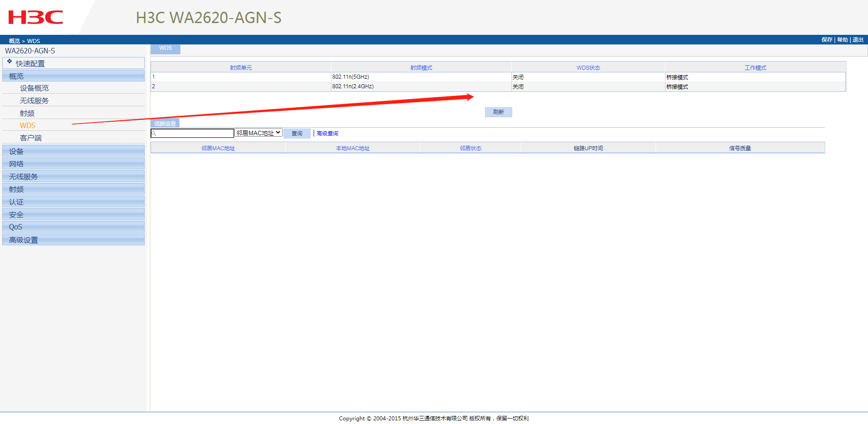Click the WA2620-AGN-S device name in sidebar
The height and width of the screenshot is (424, 868).
(30, 51)
